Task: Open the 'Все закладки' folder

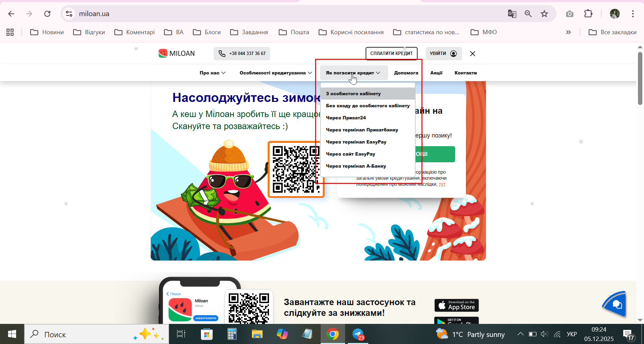Action: point(612,32)
